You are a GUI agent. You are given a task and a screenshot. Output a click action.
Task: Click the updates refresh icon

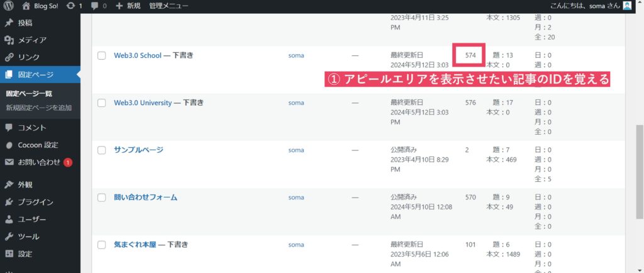[70, 6]
